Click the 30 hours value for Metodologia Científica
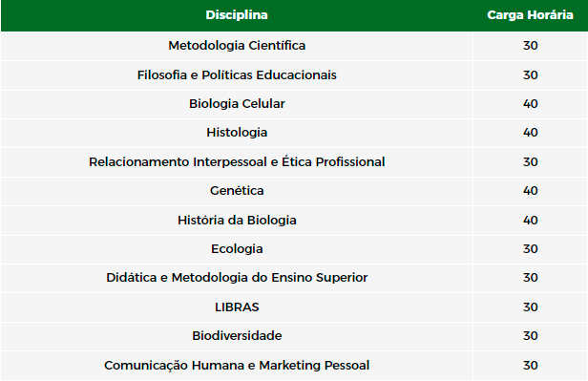The width and height of the screenshot is (588, 381). [x=531, y=46]
